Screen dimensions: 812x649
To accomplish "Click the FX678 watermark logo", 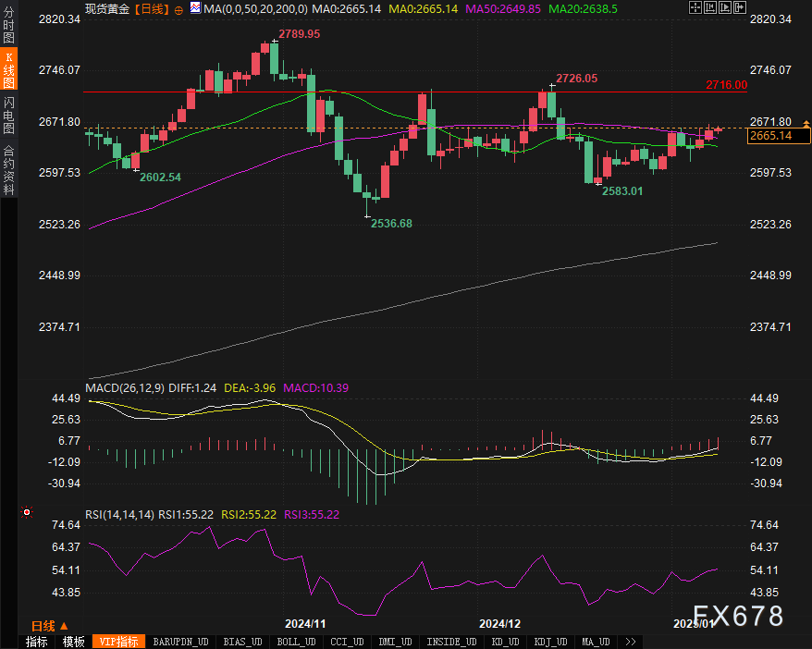I will click(x=737, y=617).
